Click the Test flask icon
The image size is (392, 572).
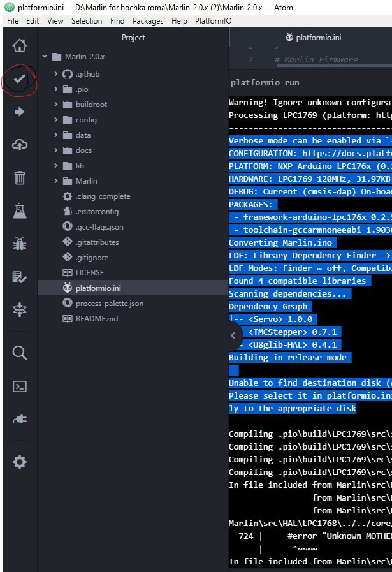tap(20, 210)
